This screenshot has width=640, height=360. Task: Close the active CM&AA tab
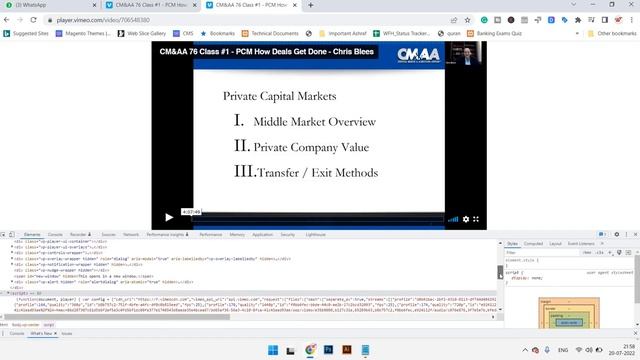[x=295, y=5]
